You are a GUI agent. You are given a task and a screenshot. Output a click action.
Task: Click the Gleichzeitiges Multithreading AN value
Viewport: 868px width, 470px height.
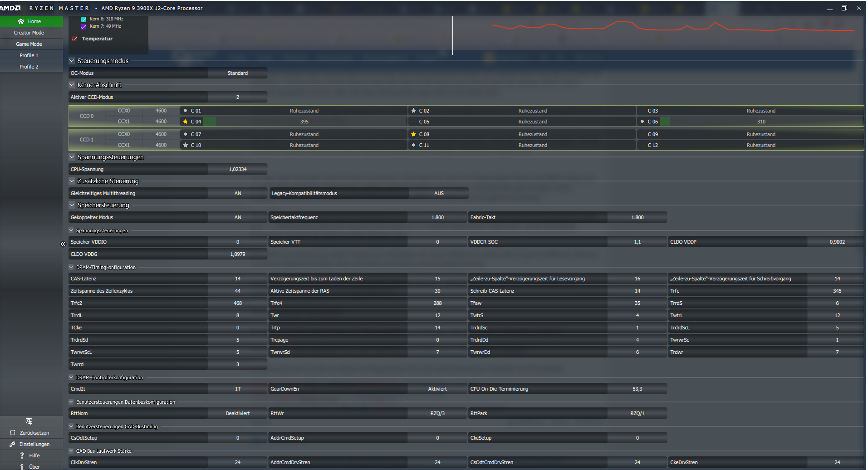237,193
